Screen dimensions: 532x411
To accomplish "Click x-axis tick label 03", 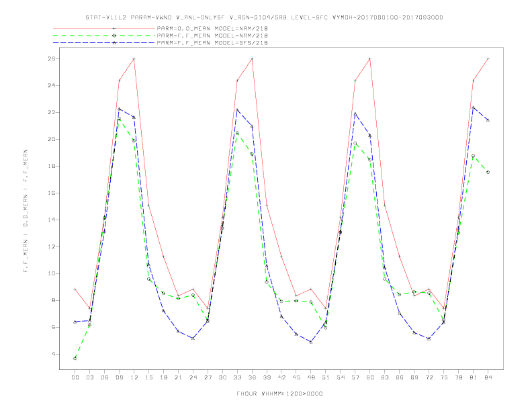I will point(89,377).
